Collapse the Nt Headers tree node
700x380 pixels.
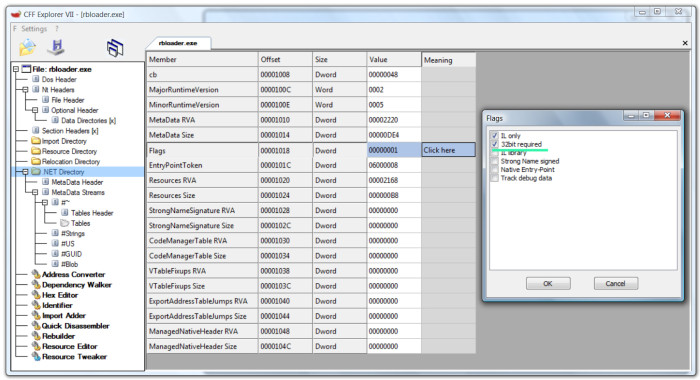(x=25, y=90)
